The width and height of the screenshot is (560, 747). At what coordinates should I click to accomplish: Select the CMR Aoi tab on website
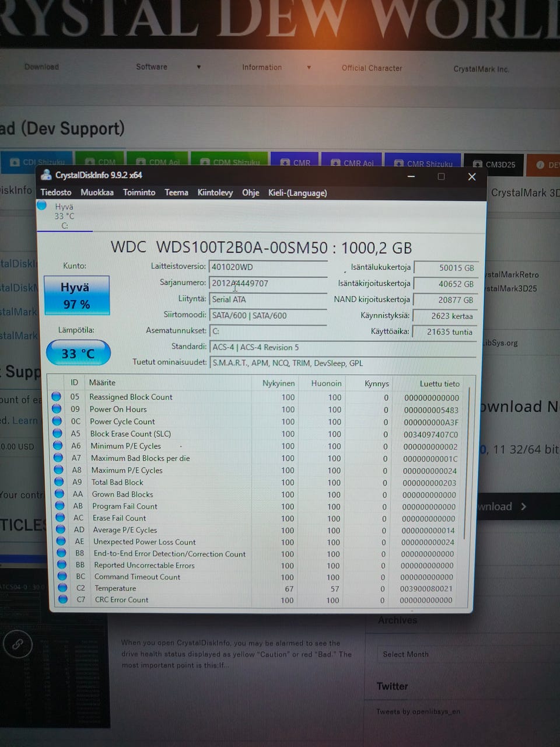[352, 163]
